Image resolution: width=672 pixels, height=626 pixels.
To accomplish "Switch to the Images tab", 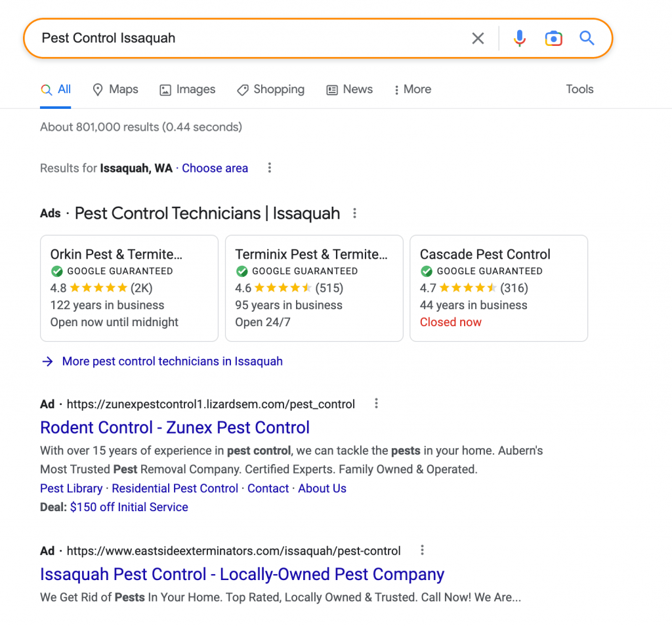I will pos(187,89).
